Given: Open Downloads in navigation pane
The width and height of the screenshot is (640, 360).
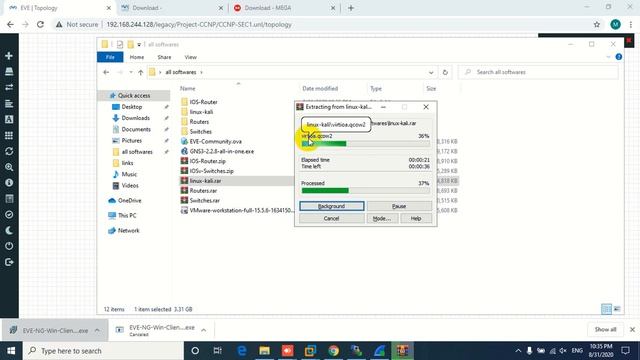Looking at the screenshot, I should pyautogui.click(x=135, y=118).
